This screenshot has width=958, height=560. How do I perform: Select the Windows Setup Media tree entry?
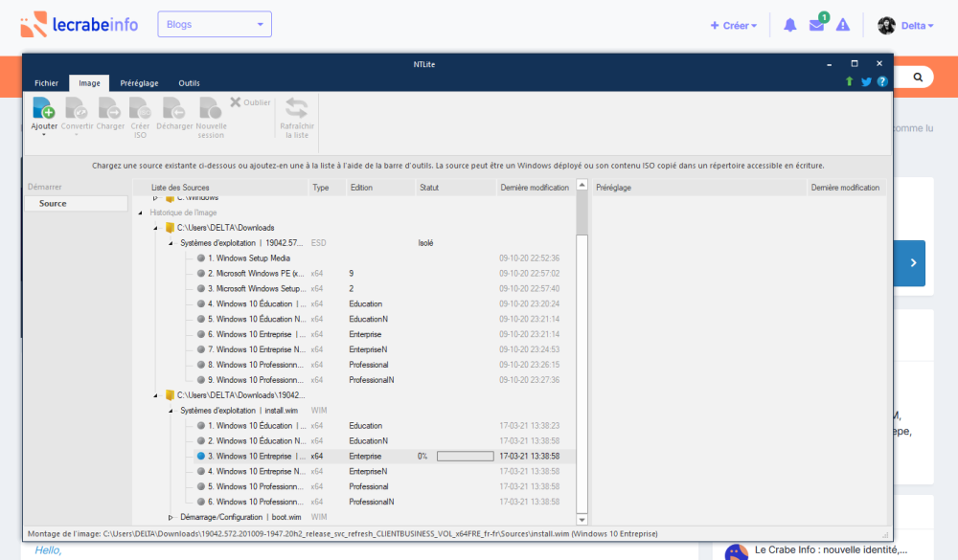[x=253, y=258]
